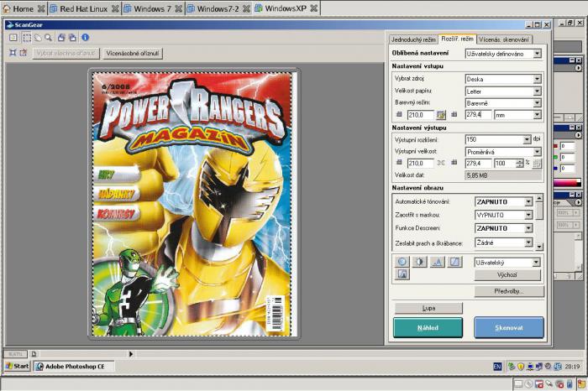The width and height of the screenshot is (588, 391).
Task: Click the output width field 210,0
Action: tap(420, 163)
